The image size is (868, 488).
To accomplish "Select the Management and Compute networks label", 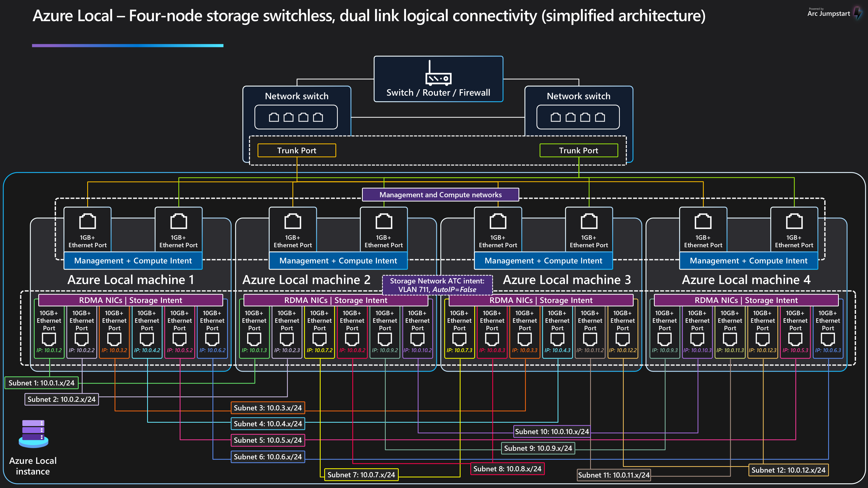I will (x=440, y=195).
